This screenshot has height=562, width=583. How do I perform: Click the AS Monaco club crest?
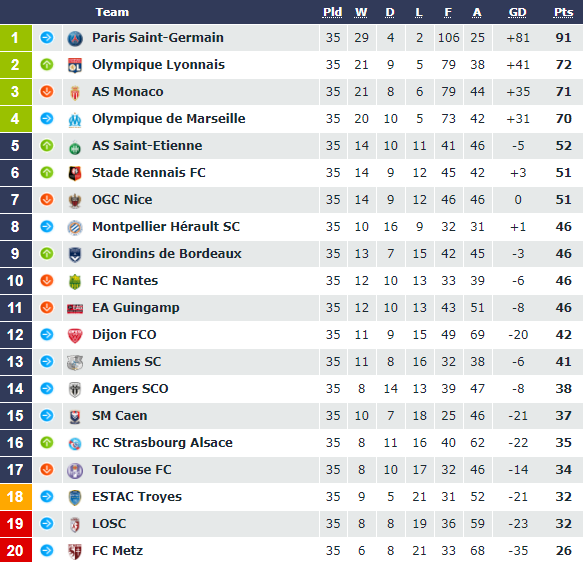pyautogui.click(x=75, y=92)
